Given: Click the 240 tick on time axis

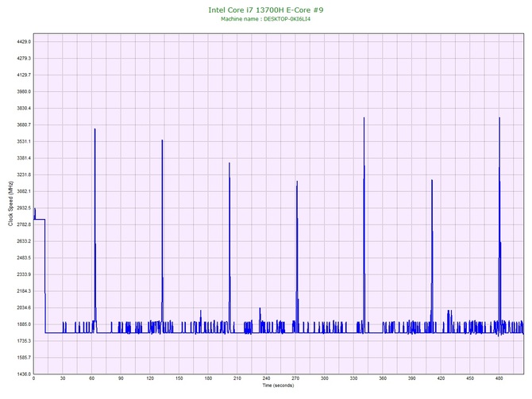Looking at the screenshot, I should coord(266,378).
